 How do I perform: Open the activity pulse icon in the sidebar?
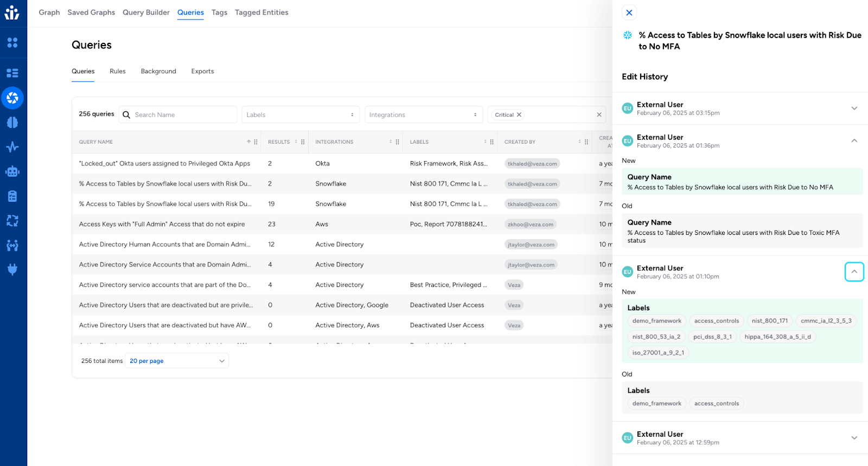click(x=12, y=147)
